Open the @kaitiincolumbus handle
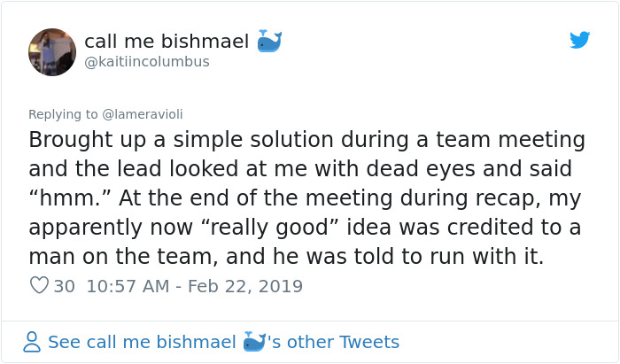 [147, 62]
